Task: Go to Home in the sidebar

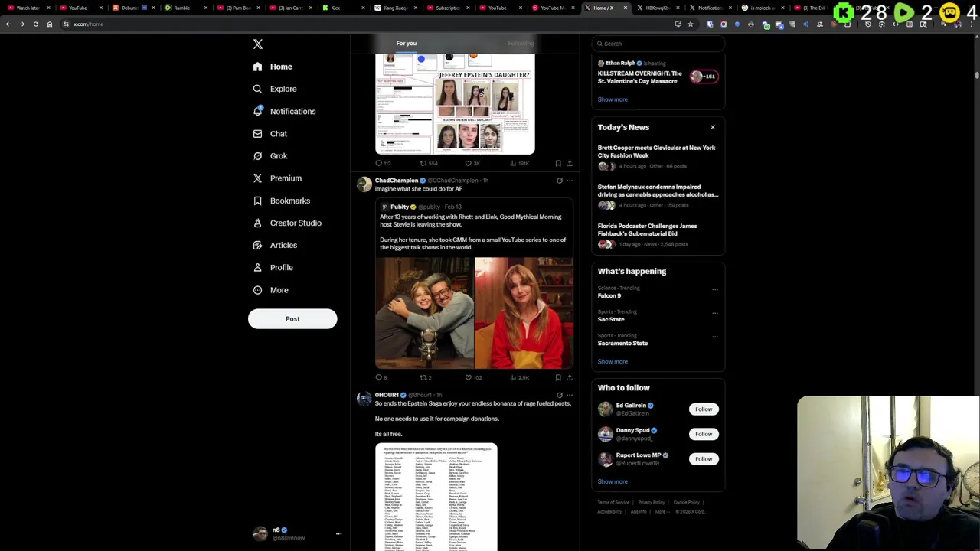Action: 273,67
